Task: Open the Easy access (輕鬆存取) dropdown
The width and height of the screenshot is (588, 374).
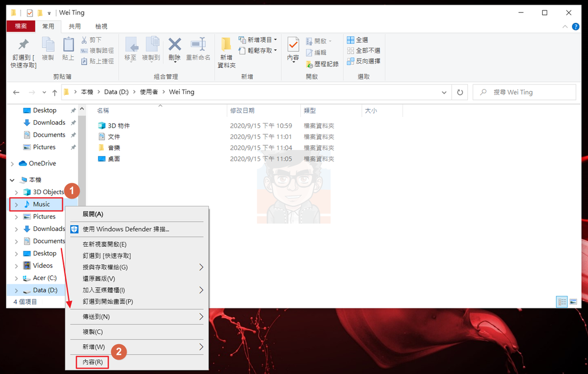Action: pos(258,50)
